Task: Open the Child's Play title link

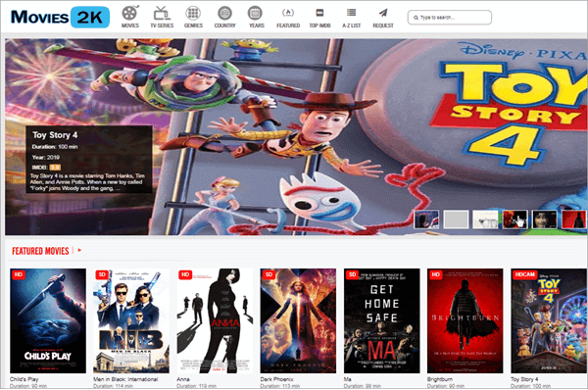Action: [x=24, y=379]
